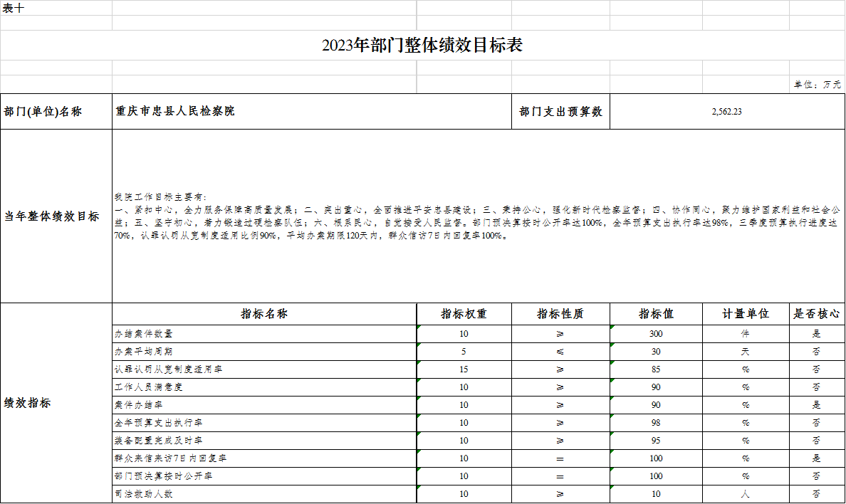Click the 是否核心 column header
The width and height of the screenshot is (846, 504).
click(x=816, y=314)
